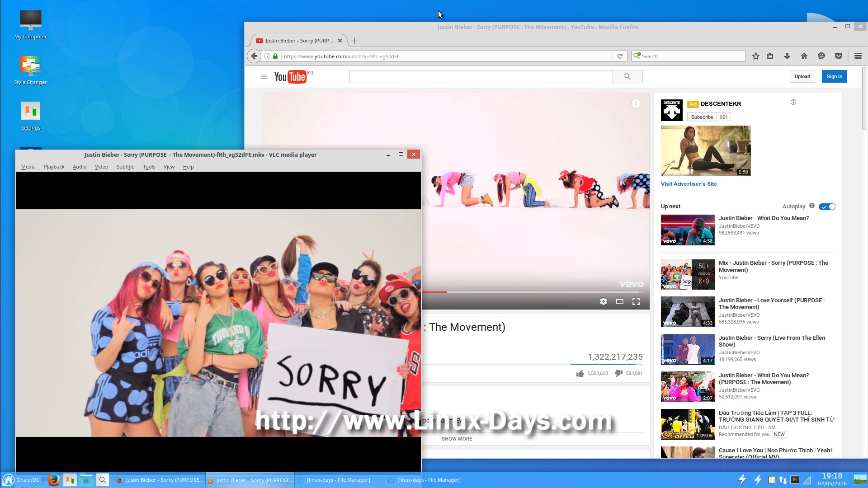Open VLC Playback menu
Screen dimensions: 868x488
(x=54, y=167)
